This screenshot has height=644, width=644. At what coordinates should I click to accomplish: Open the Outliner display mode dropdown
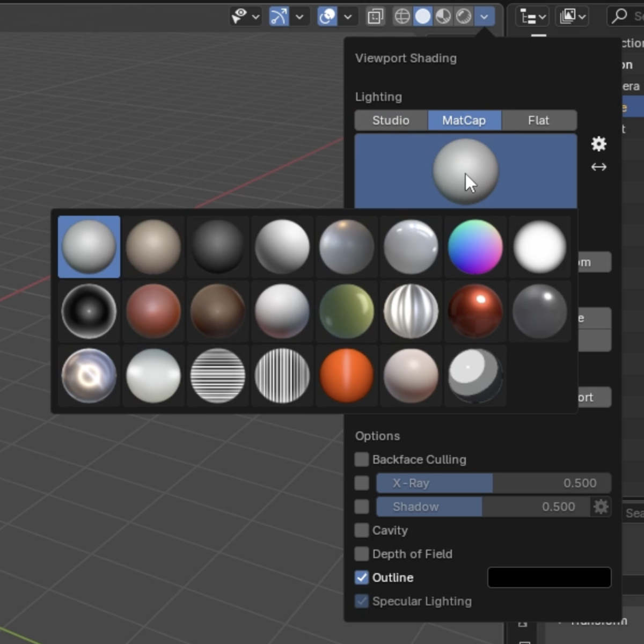pyautogui.click(x=573, y=17)
